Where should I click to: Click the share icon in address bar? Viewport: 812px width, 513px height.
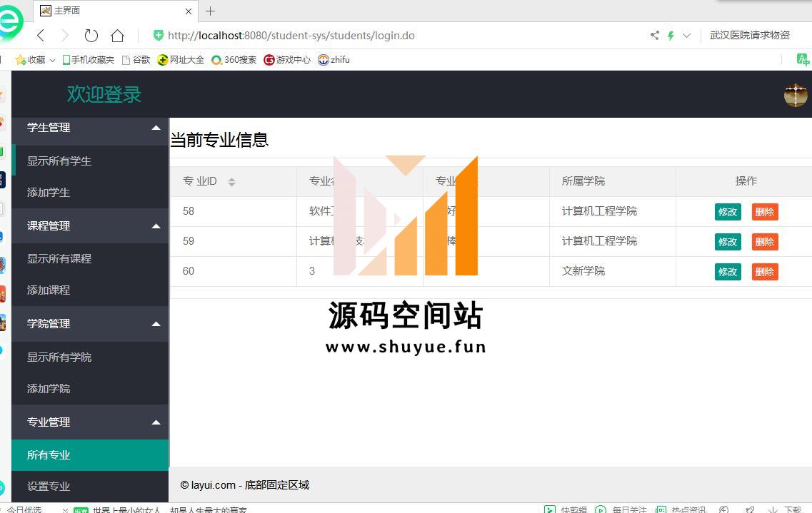pos(655,35)
